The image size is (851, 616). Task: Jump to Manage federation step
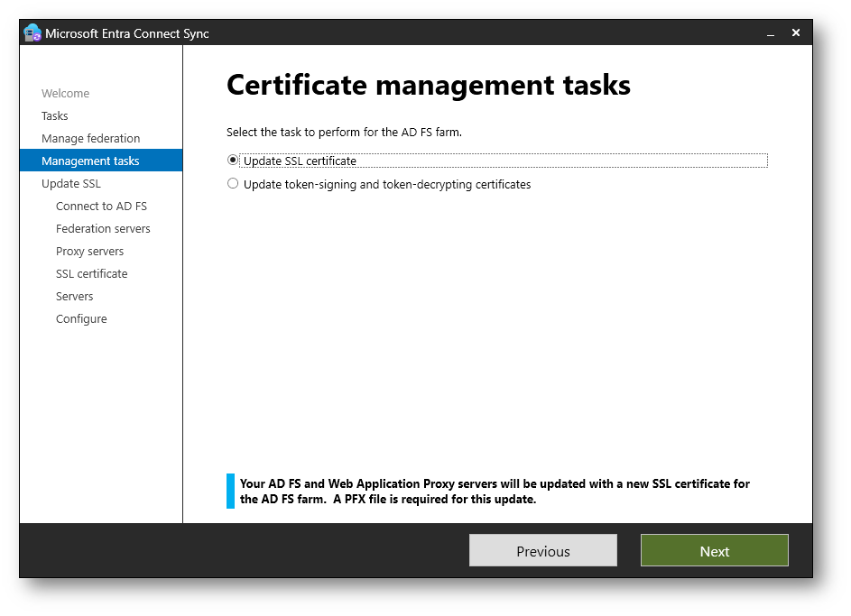point(90,138)
